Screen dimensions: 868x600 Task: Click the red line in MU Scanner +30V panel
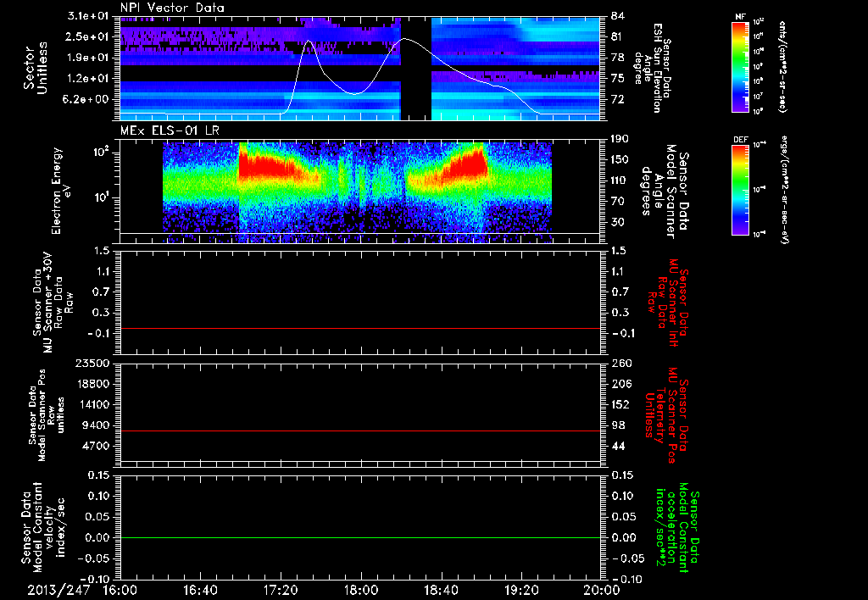(x=360, y=328)
